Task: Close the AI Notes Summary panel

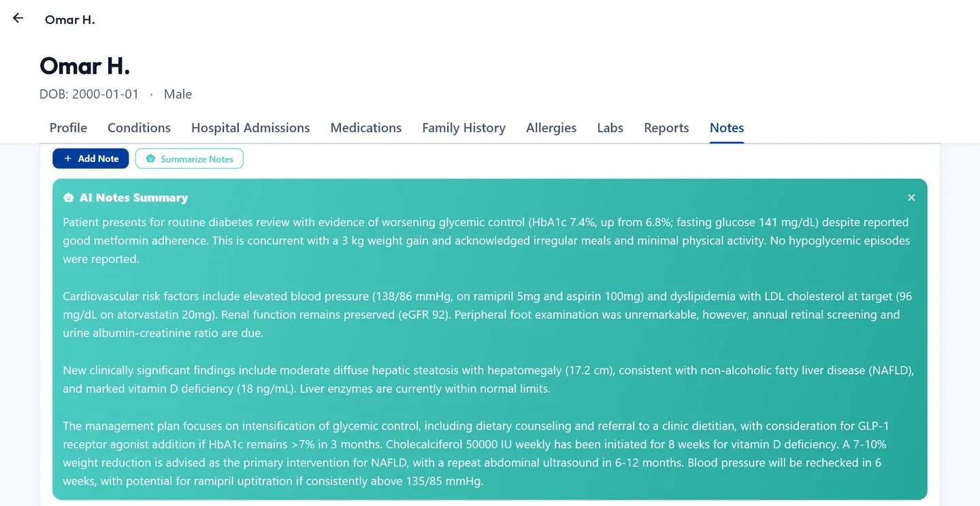Action: click(x=911, y=197)
